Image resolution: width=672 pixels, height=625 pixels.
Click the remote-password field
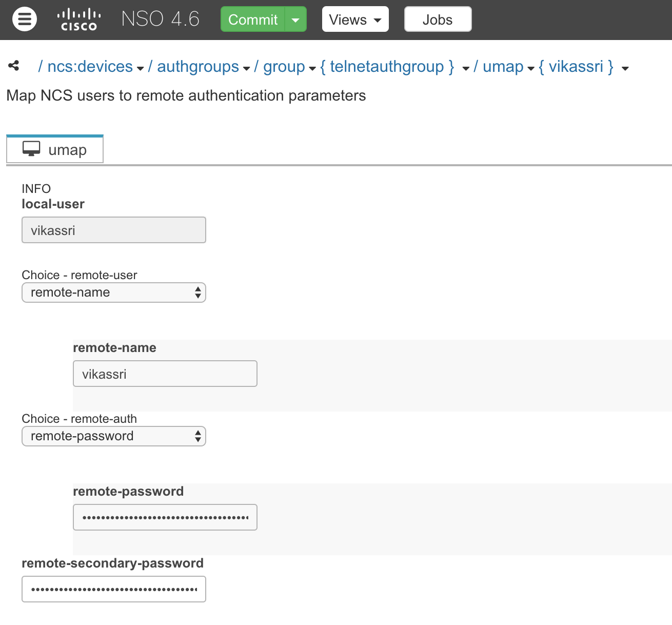pos(165,517)
